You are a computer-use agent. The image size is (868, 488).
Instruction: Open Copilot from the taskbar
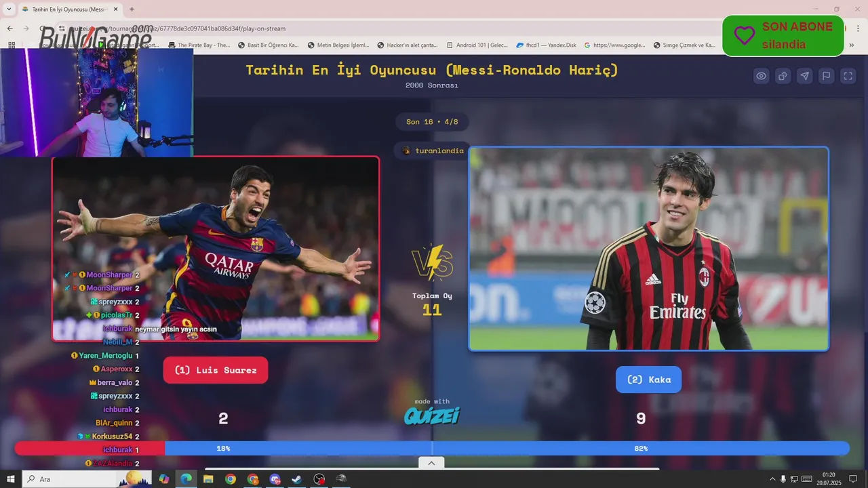[163, 479]
